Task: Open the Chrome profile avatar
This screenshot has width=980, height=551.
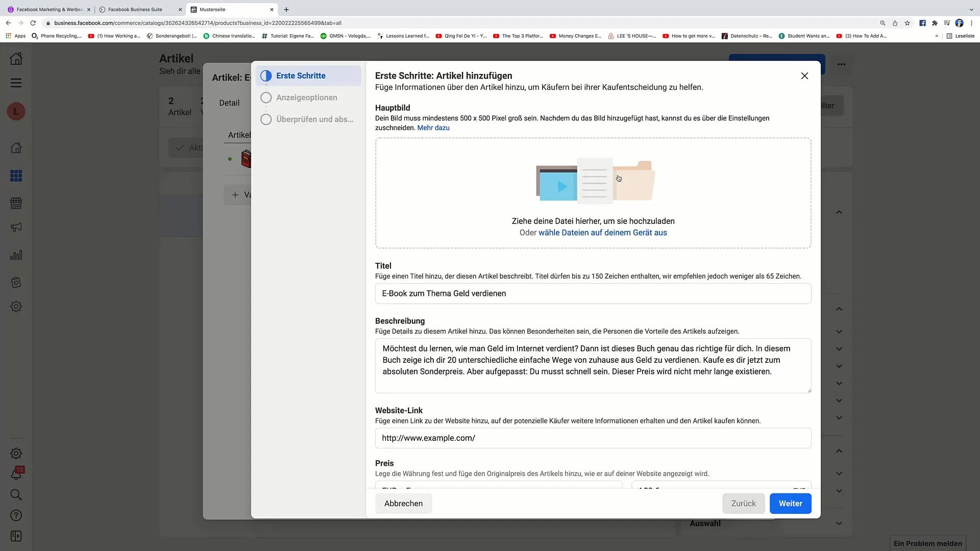Action: point(959,23)
